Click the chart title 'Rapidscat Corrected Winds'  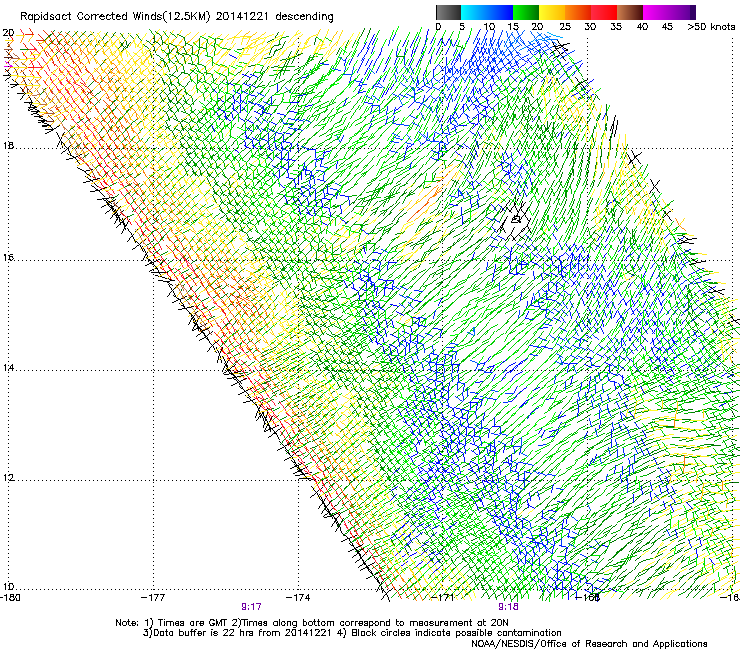tap(91, 17)
